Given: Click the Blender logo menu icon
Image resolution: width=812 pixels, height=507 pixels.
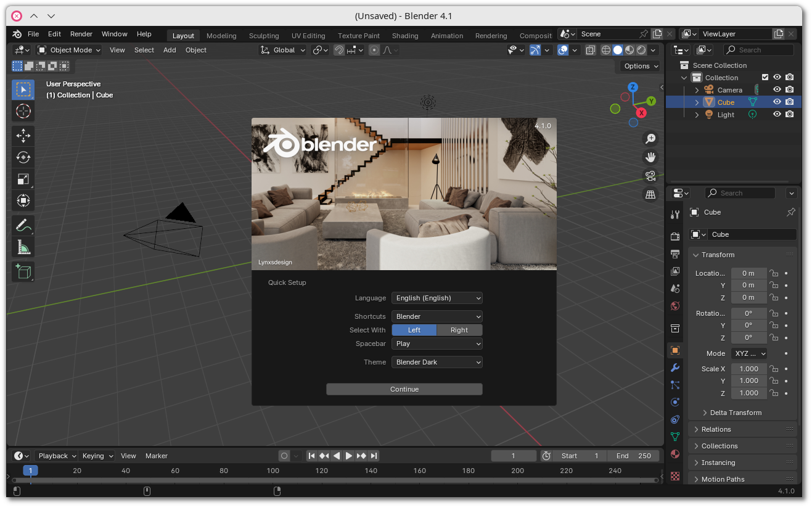Looking at the screenshot, I should [x=17, y=34].
